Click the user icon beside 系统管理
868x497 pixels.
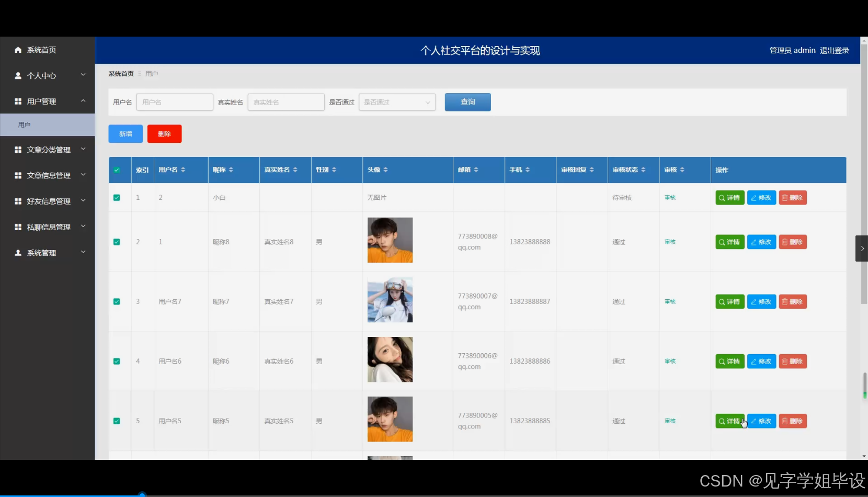[18, 253]
